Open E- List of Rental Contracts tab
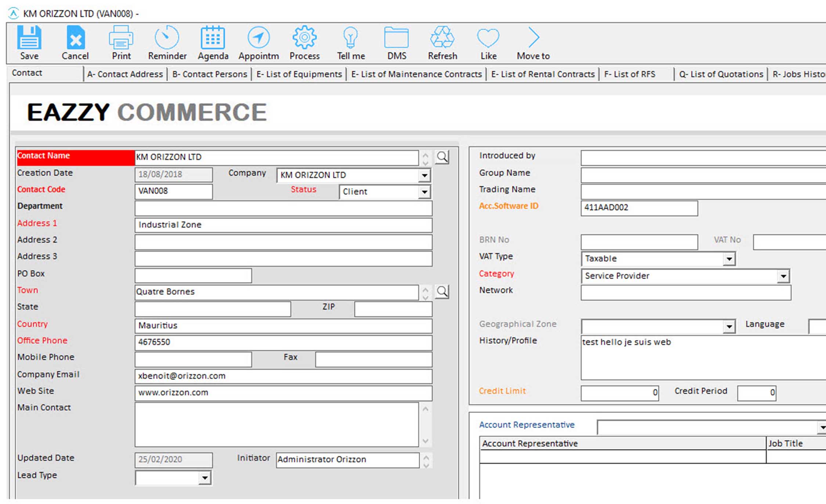Viewport: 826px width, 504px height. pyautogui.click(x=543, y=74)
